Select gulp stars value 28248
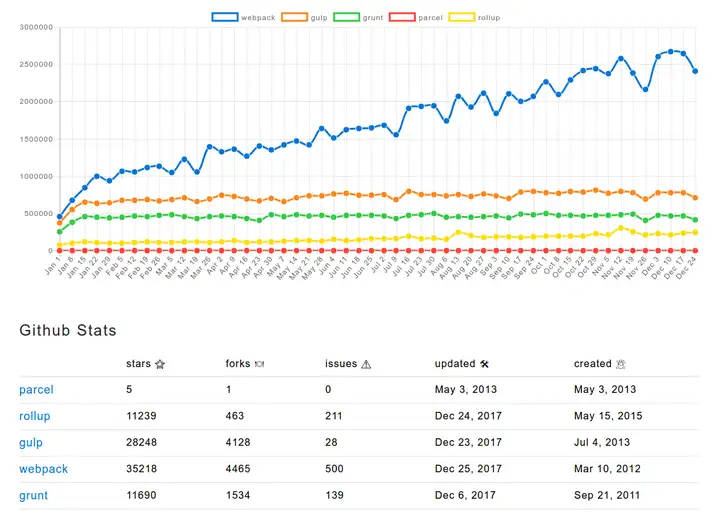 (x=141, y=442)
